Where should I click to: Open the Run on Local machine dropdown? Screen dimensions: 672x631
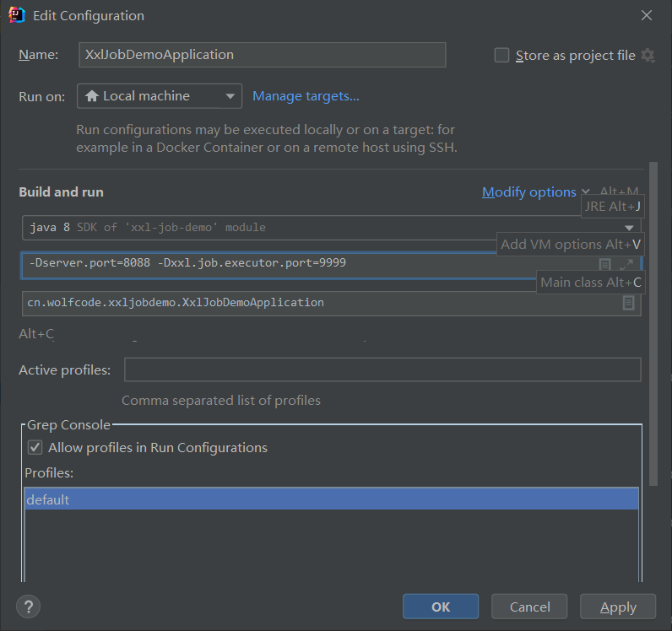pyautogui.click(x=160, y=96)
